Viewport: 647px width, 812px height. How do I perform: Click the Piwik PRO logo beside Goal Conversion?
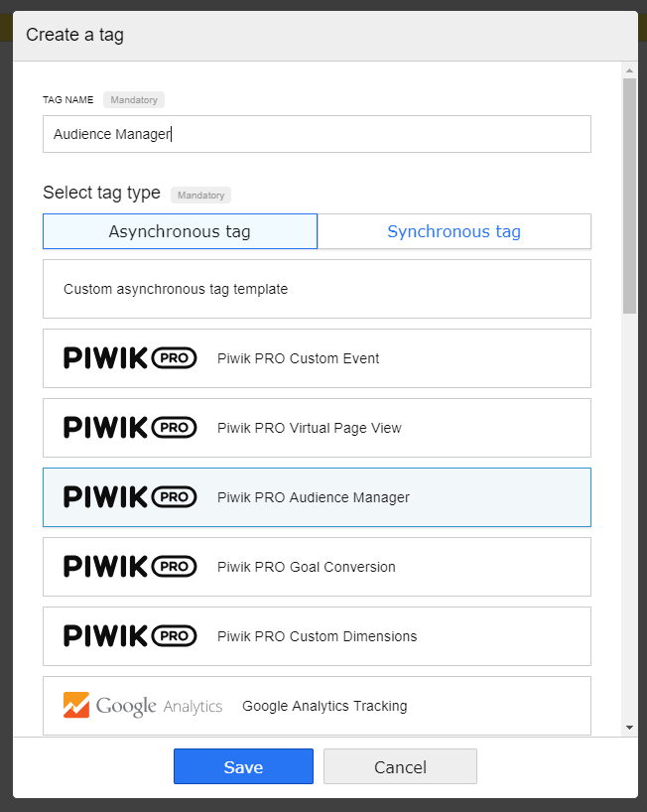pos(130,567)
